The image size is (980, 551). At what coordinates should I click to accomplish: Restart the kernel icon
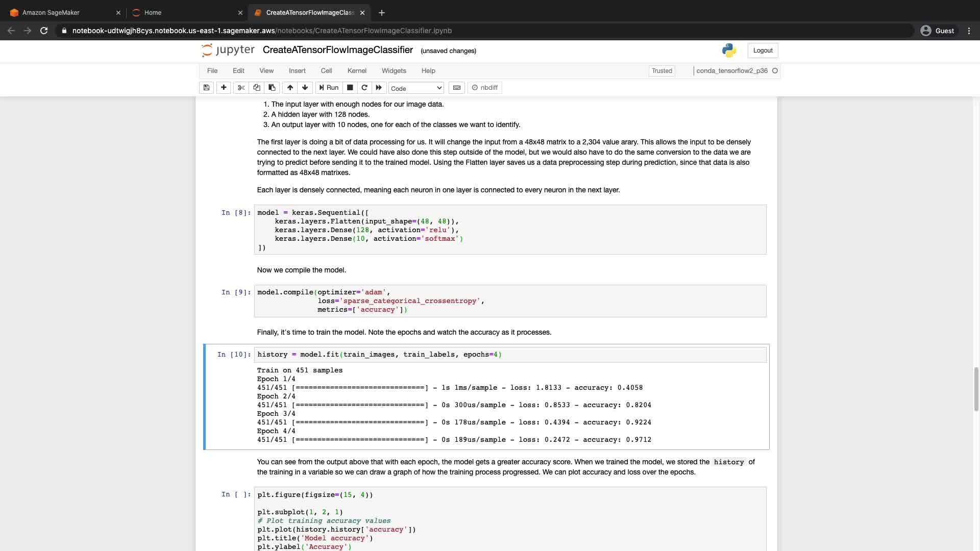(x=364, y=88)
